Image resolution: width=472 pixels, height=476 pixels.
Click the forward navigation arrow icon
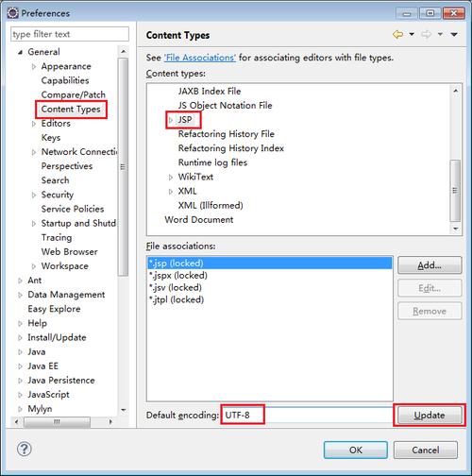427,34
